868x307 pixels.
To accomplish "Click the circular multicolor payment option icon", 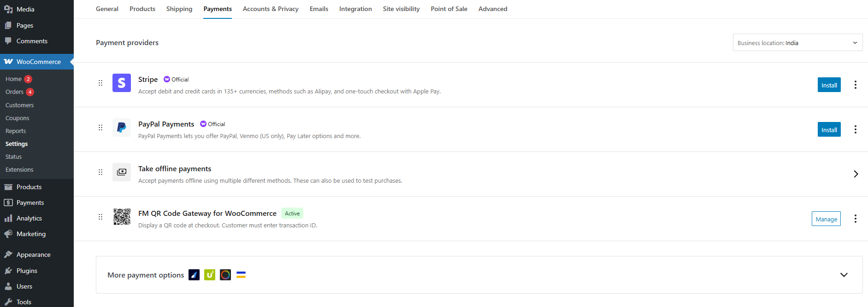I will coord(225,275).
